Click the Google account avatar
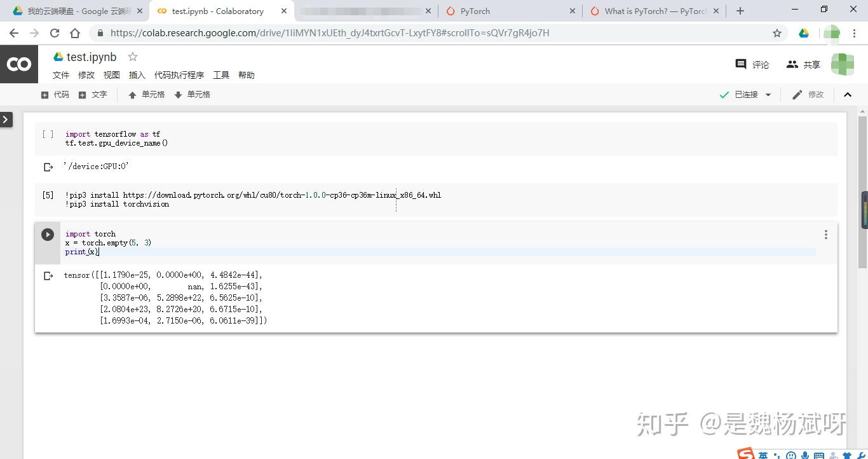The width and height of the screenshot is (868, 459). click(x=843, y=64)
